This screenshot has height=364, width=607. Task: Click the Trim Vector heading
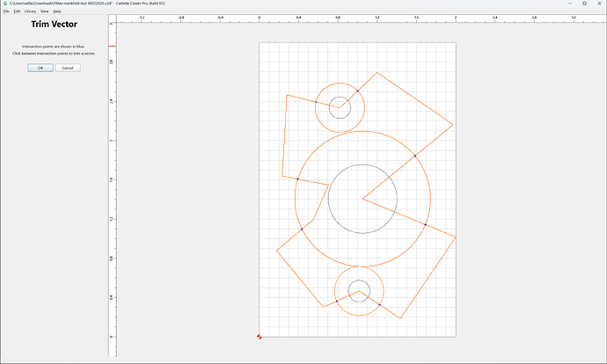coord(55,24)
